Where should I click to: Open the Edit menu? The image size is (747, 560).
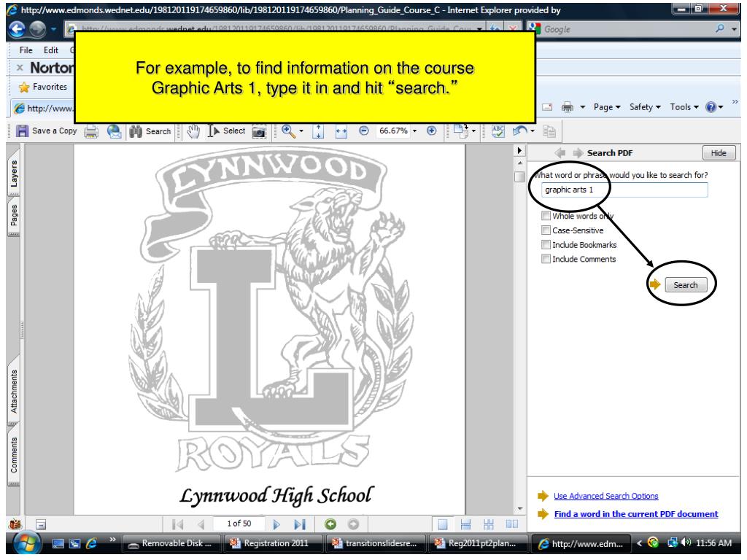tap(50, 50)
